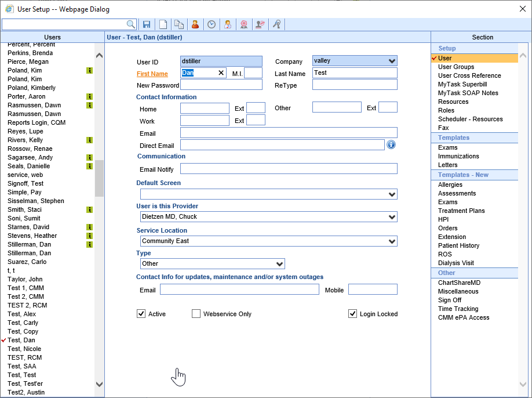The width and height of the screenshot is (532, 398).
Task: Click the First Name link label
Action: click(152, 74)
